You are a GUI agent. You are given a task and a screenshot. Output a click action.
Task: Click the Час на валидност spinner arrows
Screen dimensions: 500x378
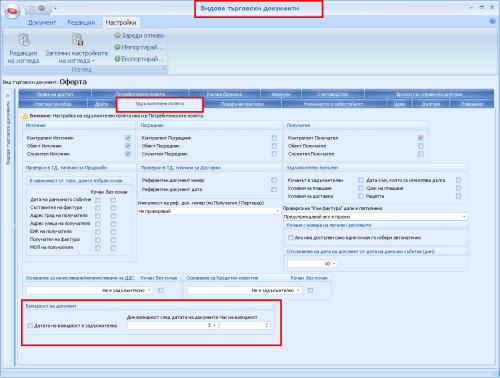tap(266, 325)
